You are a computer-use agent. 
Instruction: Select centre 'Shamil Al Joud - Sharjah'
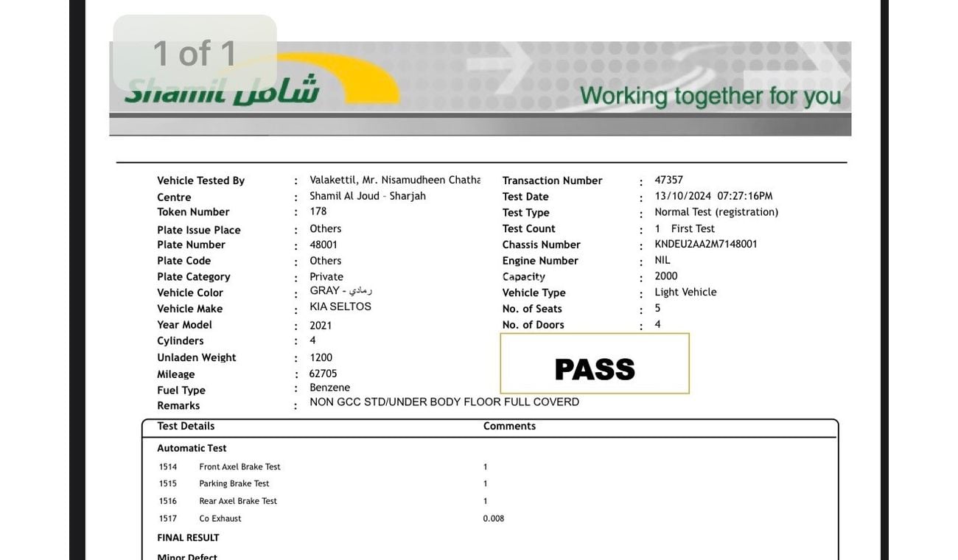pyautogui.click(x=368, y=196)
